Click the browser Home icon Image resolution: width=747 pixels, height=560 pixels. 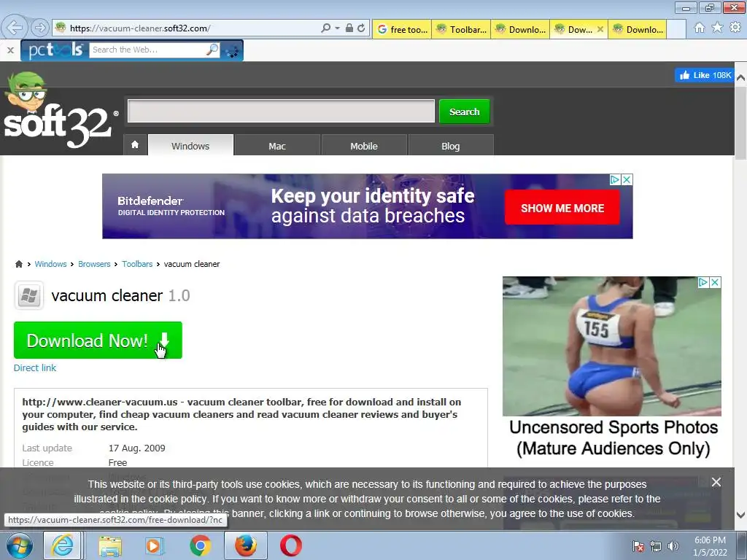pyautogui.click(x=699, y=28)
